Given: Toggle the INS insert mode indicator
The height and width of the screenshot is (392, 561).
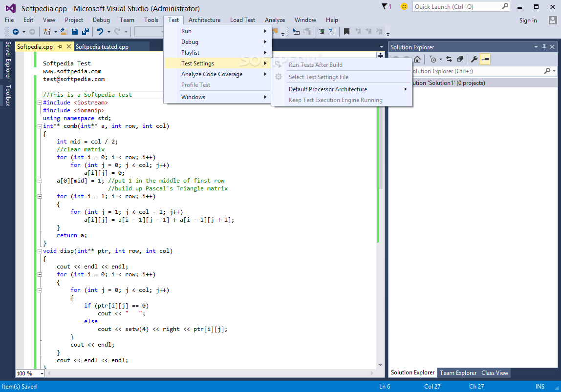Looking at the screenshot, I should 540,387.
